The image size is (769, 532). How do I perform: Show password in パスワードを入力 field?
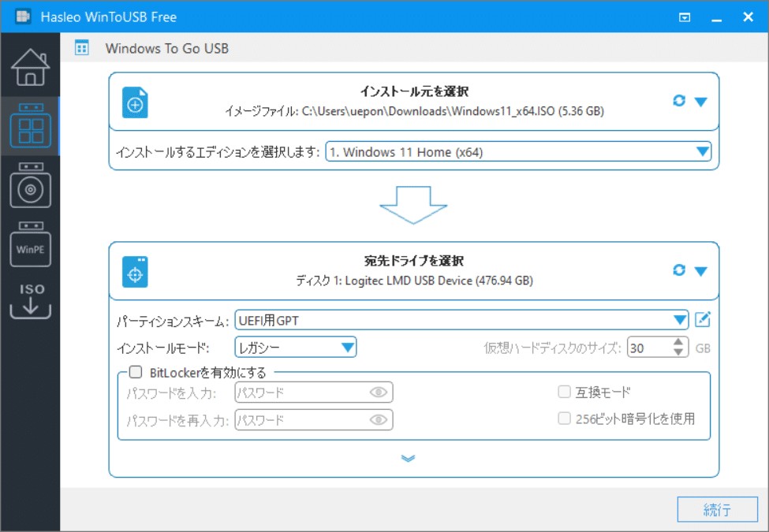379,392
